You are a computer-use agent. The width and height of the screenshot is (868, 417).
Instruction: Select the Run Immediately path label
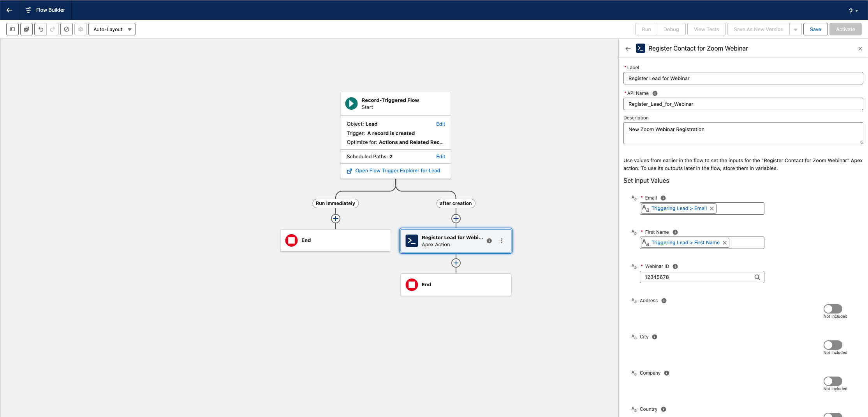tap(335, 203)
